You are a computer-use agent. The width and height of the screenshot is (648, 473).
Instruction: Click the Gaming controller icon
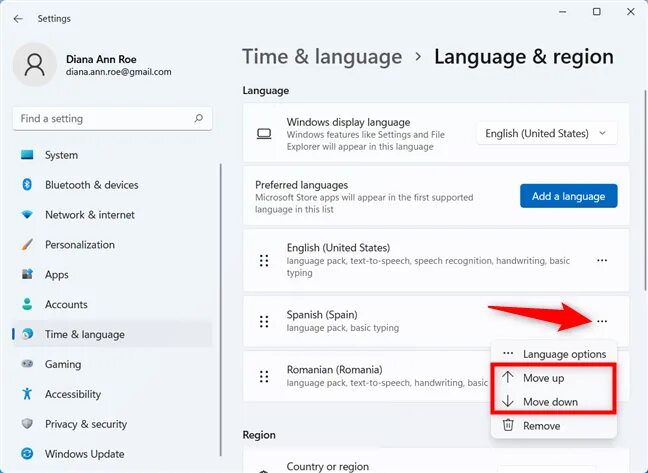27,364
